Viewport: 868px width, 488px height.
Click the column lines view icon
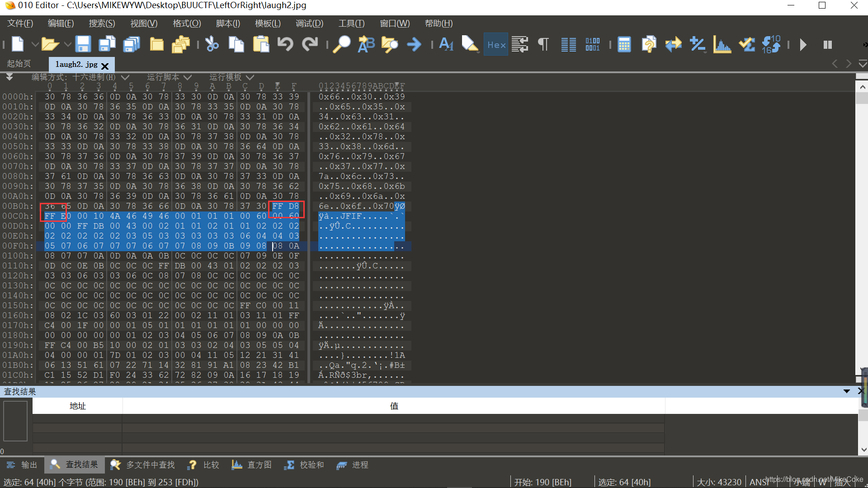point(568,44)
